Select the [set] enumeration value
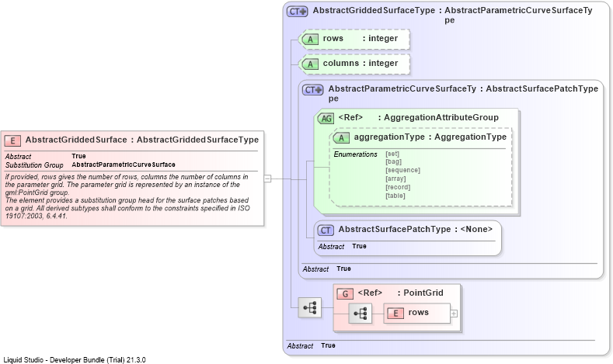 (x=392, y=154)
